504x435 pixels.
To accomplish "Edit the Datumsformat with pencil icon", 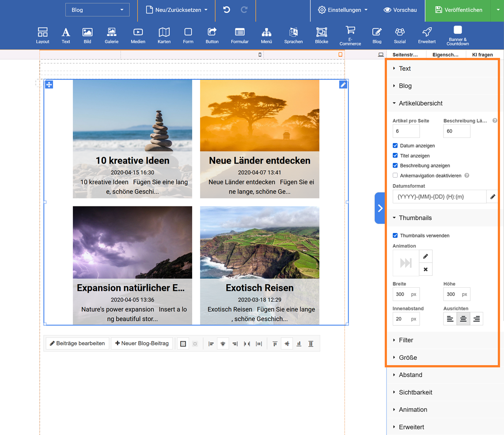I will (493, 197).
